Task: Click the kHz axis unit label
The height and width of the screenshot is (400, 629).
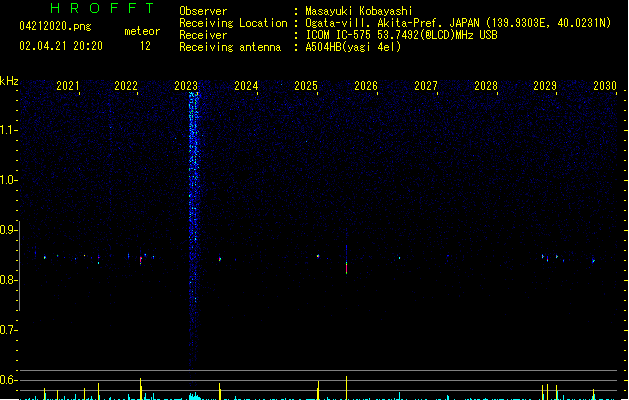Action: [x=9, y=81]
